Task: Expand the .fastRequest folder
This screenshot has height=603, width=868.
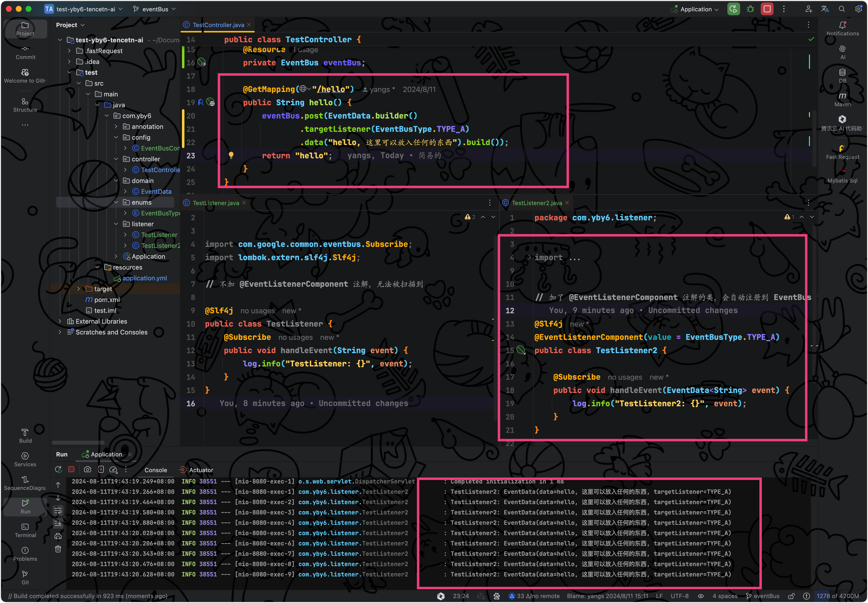Action: pos(69,51)
